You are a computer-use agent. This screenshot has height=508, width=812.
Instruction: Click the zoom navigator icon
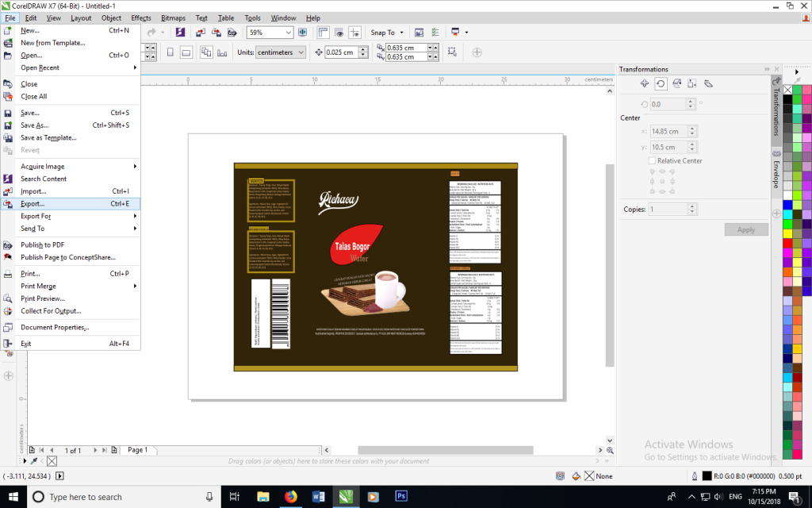[610, 451]
